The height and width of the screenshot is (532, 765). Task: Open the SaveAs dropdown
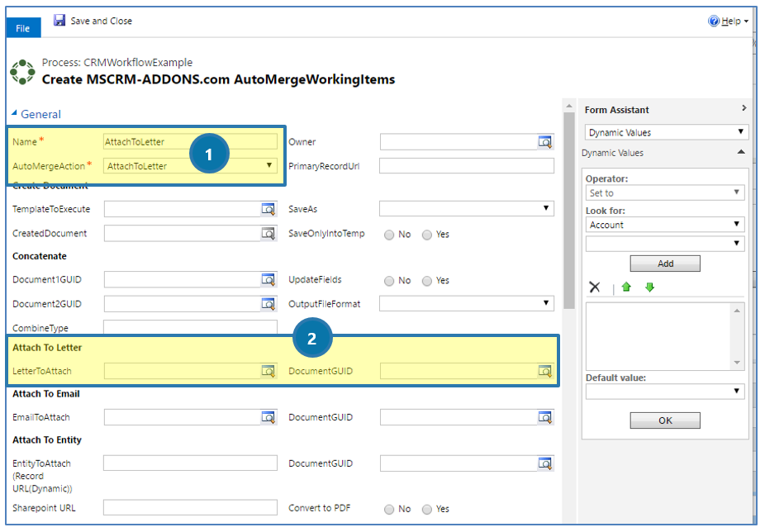coord(467,209)
